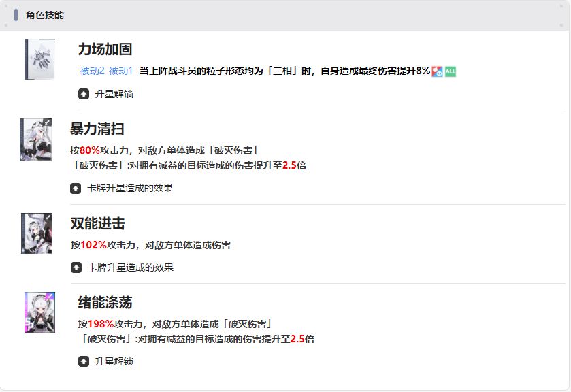The width and height of the screenshot is (571, 392).
Task: Click the 2.5 multiplier in 绪能涤荡 description
Action: tap(297, 339)
